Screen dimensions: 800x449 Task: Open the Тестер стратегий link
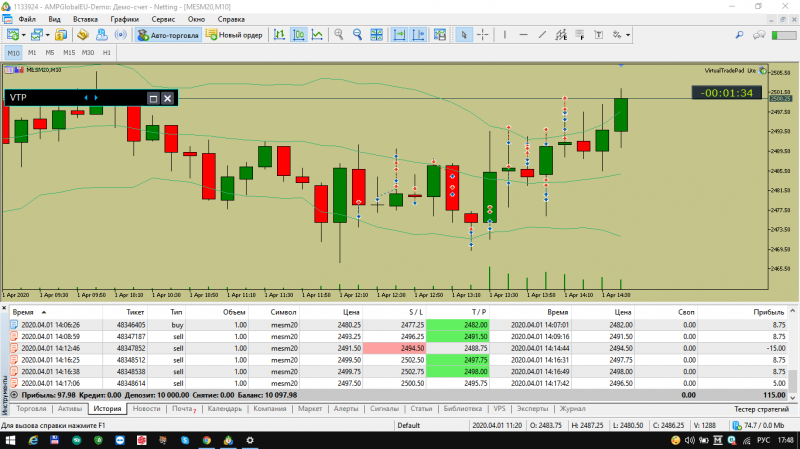(761, 409)
